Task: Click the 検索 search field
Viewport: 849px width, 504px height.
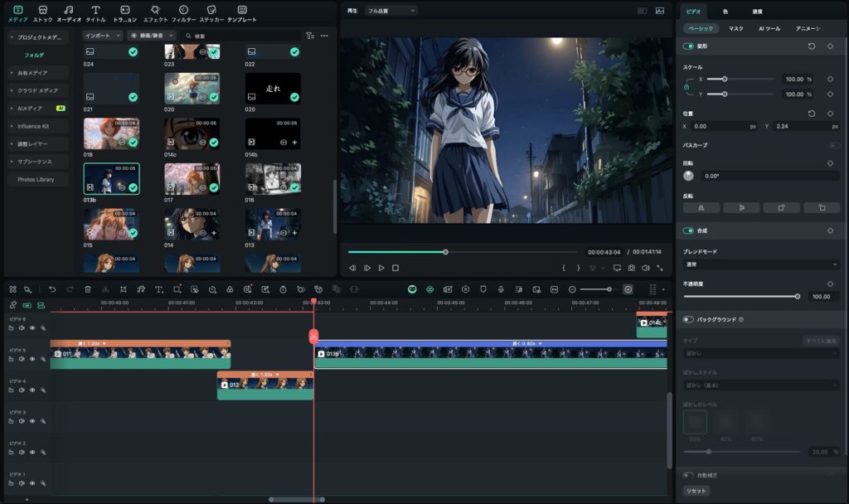Action: pyautogui.click(x=241, y=36)
